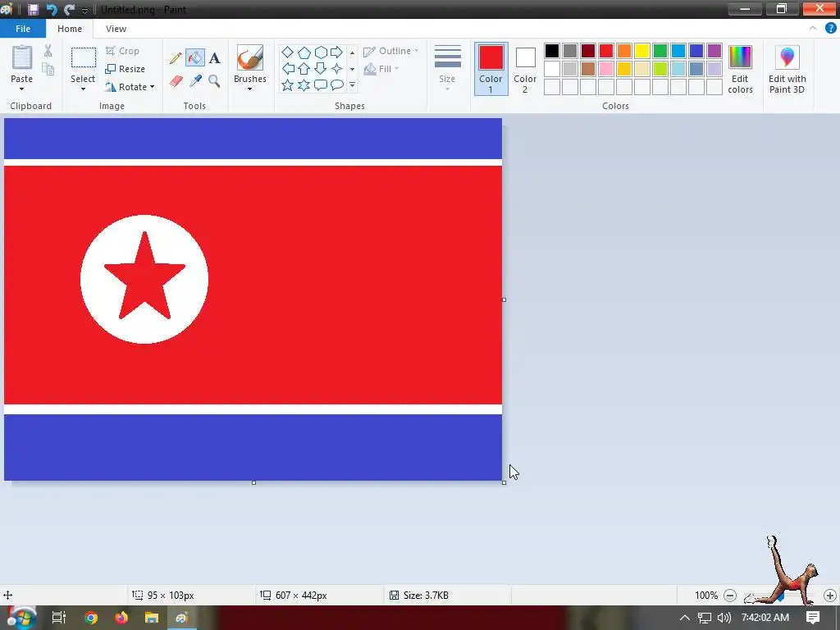The image size is (840, 630).
Task: Open File Explorer from taskbar
Action: (x=152, y=618)
